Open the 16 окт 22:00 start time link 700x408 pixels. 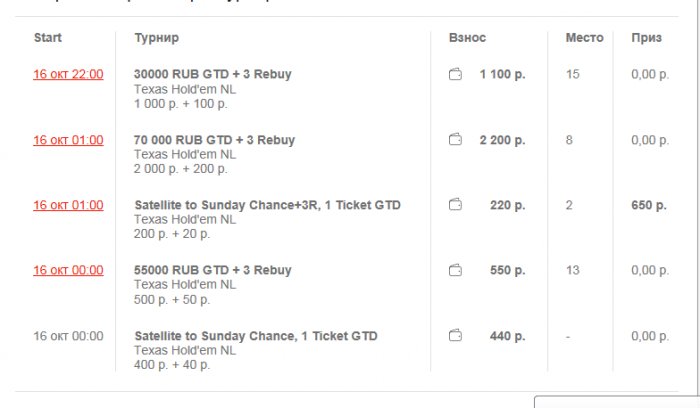coord(68,74)
